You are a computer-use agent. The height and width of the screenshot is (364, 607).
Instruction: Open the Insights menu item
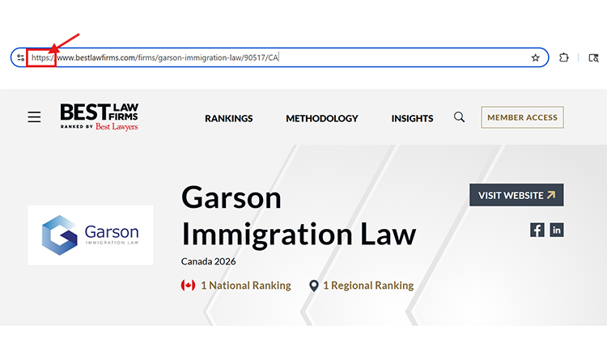412,118
